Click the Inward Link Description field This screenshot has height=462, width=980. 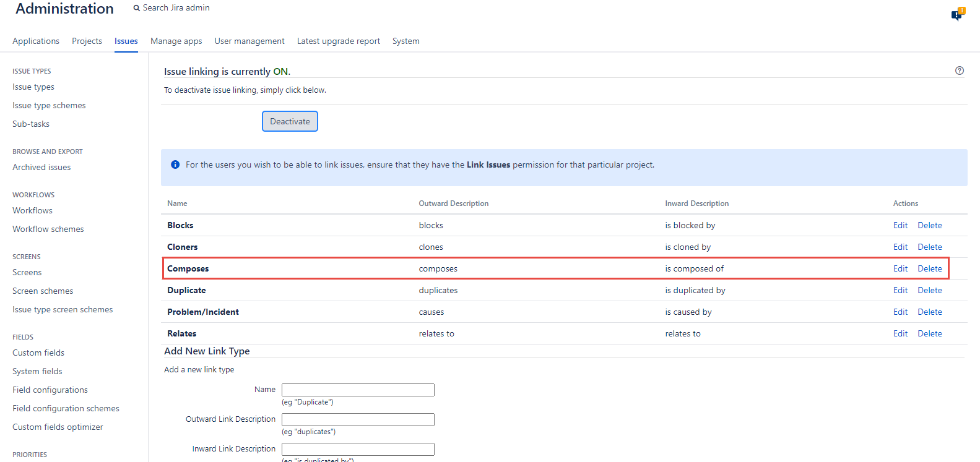pyautogui.click(x=358, y=449)
